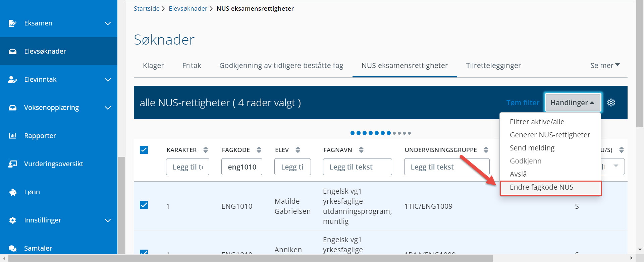
Task: Close the Handlinger dropdown button
Action: (x=573, y=103)
